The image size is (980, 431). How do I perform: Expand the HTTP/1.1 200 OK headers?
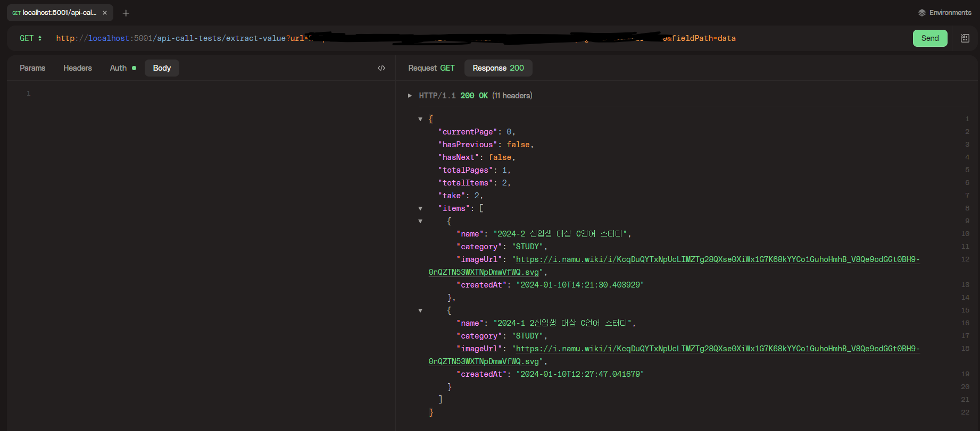click(410, 96)
